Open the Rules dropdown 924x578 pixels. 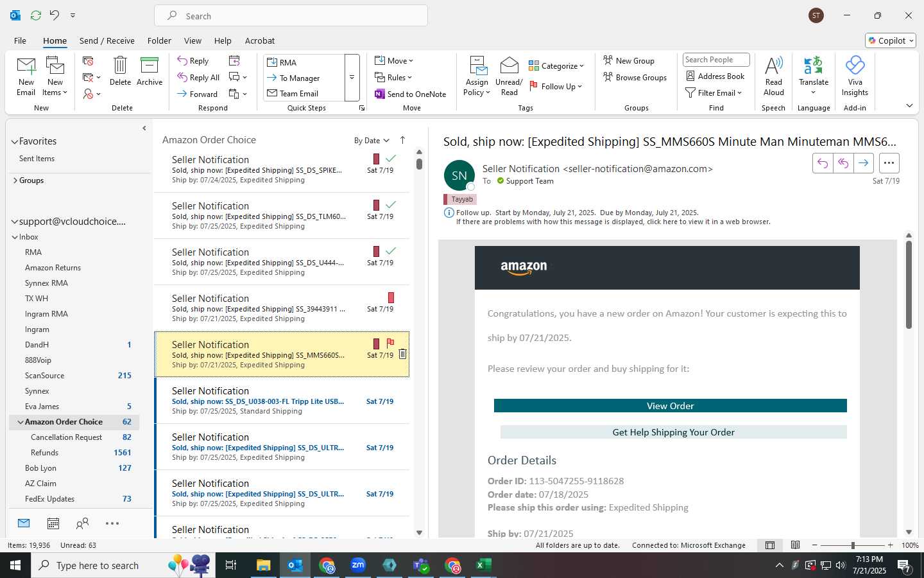click(394, 77)
